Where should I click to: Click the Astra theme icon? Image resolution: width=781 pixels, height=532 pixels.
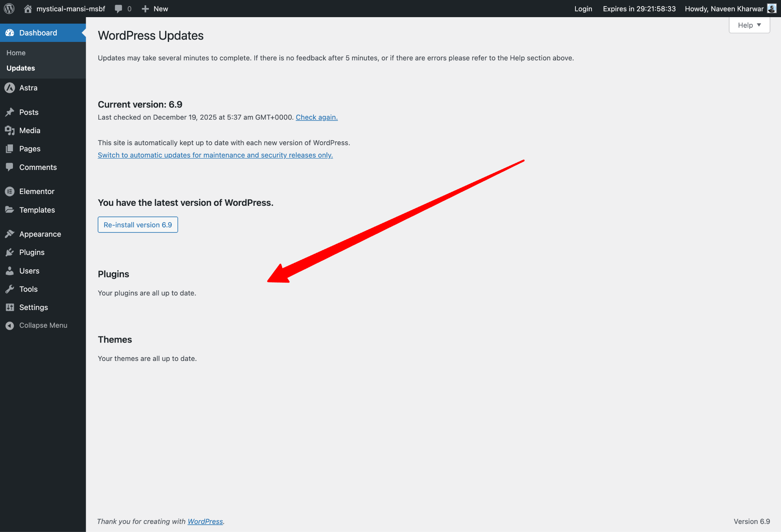point(10,88)
